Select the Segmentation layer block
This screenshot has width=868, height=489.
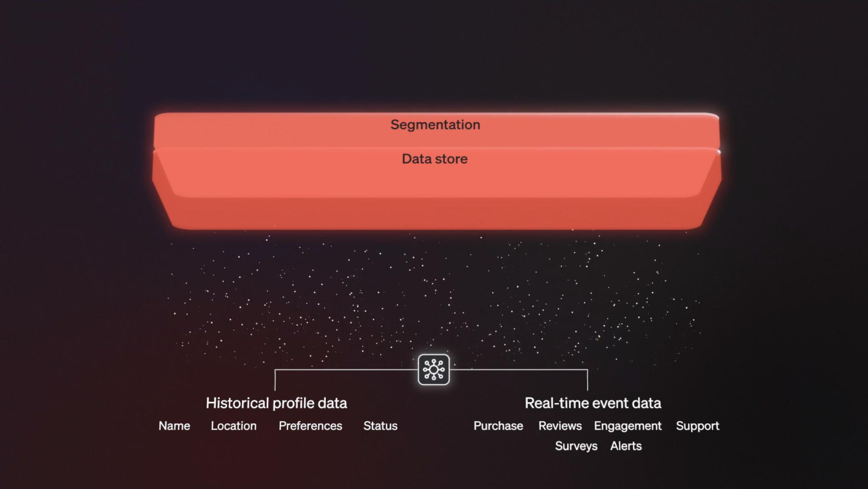tap(433, 124)
